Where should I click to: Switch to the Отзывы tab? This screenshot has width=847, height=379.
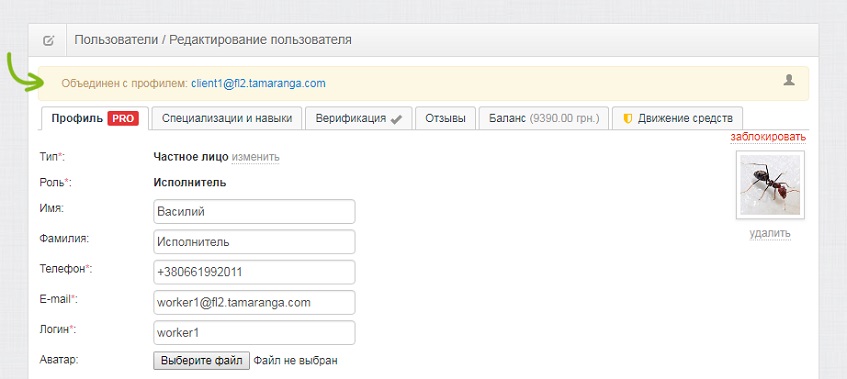[445, 119]
